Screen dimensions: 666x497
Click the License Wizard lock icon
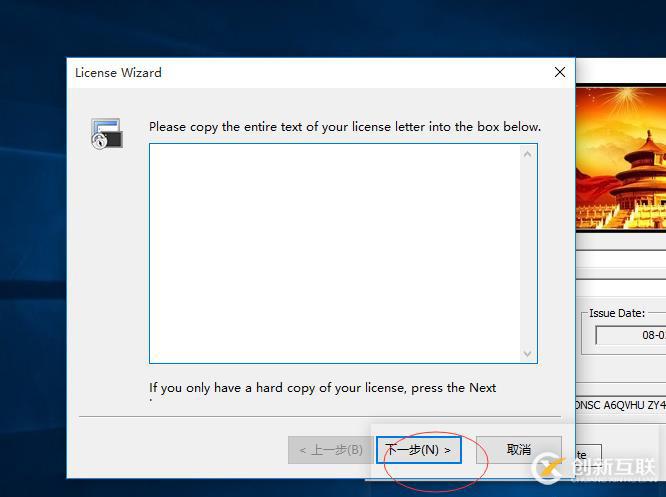[x=107, y=133]
